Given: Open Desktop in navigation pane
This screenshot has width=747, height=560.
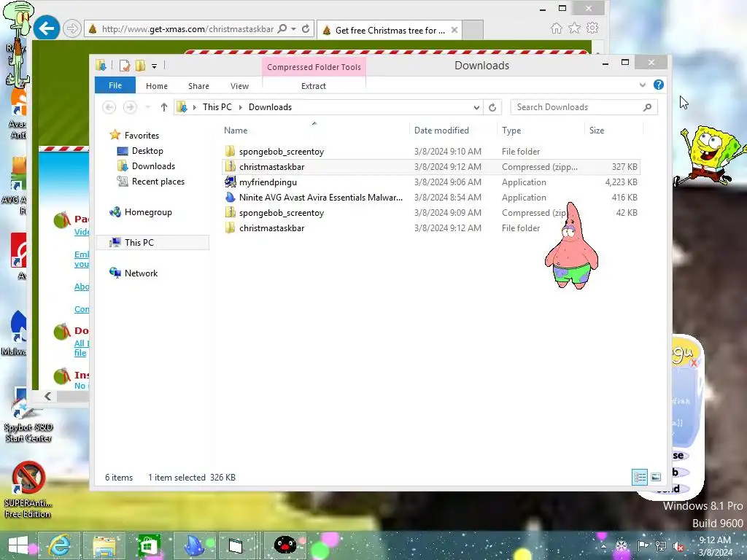Looking at the screenshot, I should click(x=147, y=151).
